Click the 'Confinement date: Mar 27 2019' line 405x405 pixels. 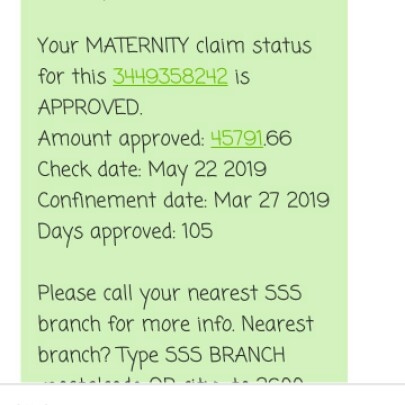183,200
